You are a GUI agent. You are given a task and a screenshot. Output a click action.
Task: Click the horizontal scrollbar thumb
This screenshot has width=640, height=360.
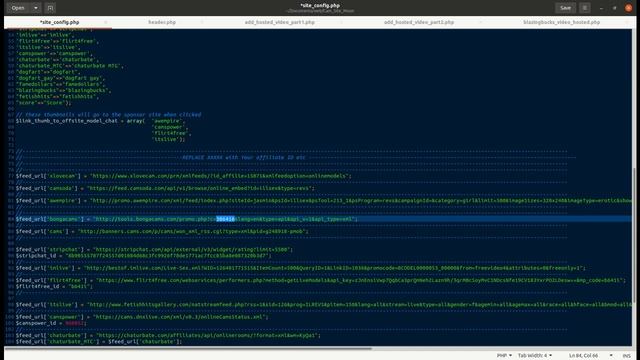(188, 349)
